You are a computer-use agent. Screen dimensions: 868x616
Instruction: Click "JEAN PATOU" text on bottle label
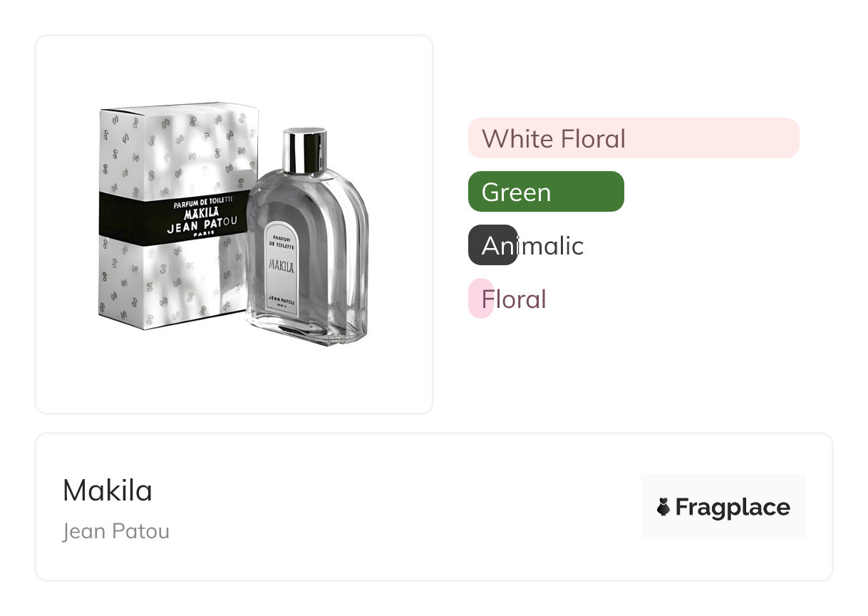click(282, 299)
